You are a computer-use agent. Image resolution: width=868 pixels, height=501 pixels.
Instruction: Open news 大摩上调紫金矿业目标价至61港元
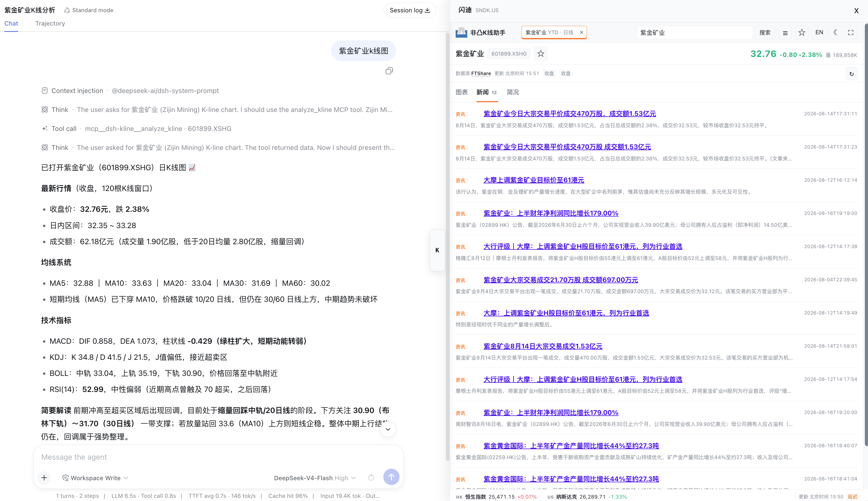coord(534,180)
